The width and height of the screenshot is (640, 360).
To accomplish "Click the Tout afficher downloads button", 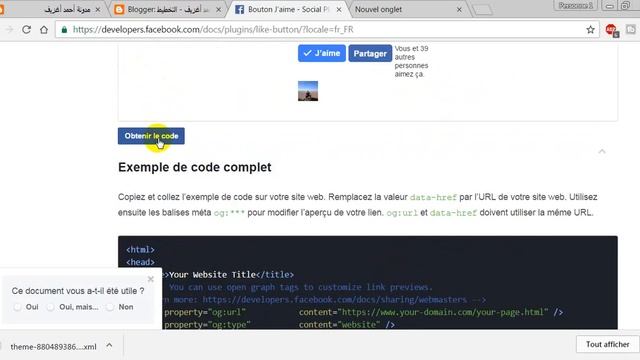I will point(607,344).
